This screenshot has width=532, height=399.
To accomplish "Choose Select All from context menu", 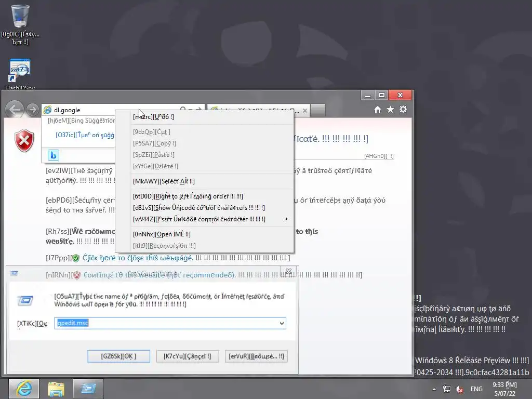I will click(204, 181).
